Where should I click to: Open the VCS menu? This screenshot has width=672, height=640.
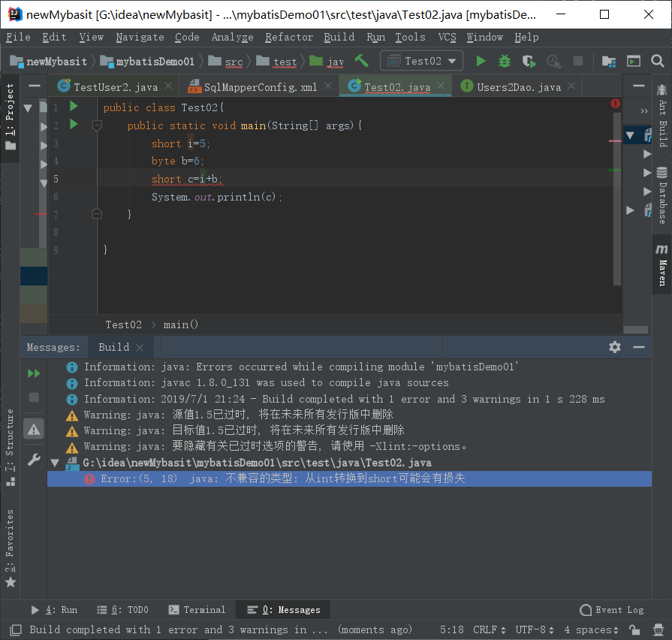[447, 38]
